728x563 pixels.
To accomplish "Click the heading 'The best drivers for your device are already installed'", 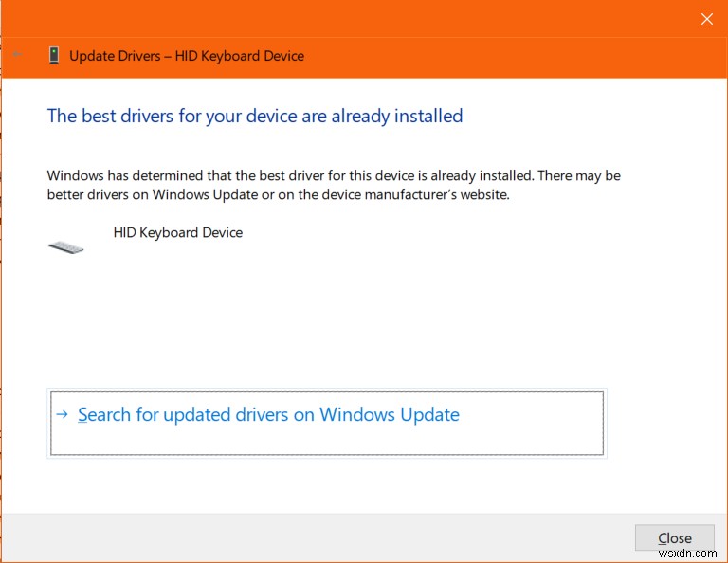I will click(255, 116).
